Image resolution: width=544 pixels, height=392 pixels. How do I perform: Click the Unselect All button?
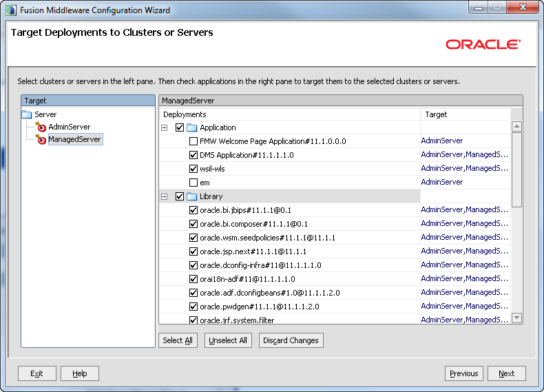click(228, 340)
